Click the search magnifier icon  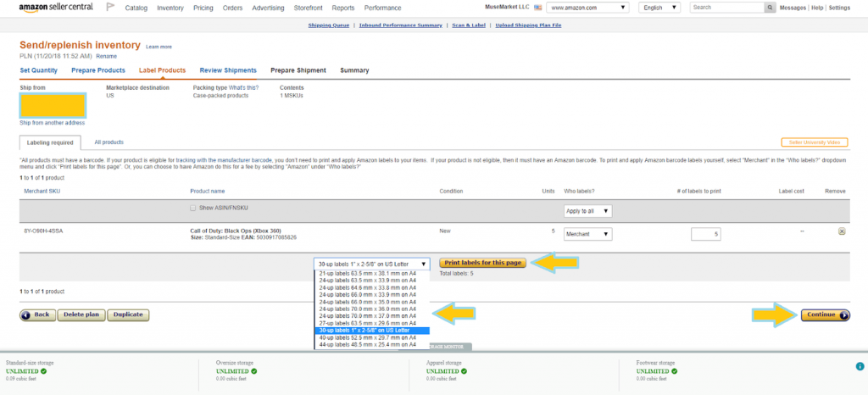pyautogui.click(x=770, y=8)
